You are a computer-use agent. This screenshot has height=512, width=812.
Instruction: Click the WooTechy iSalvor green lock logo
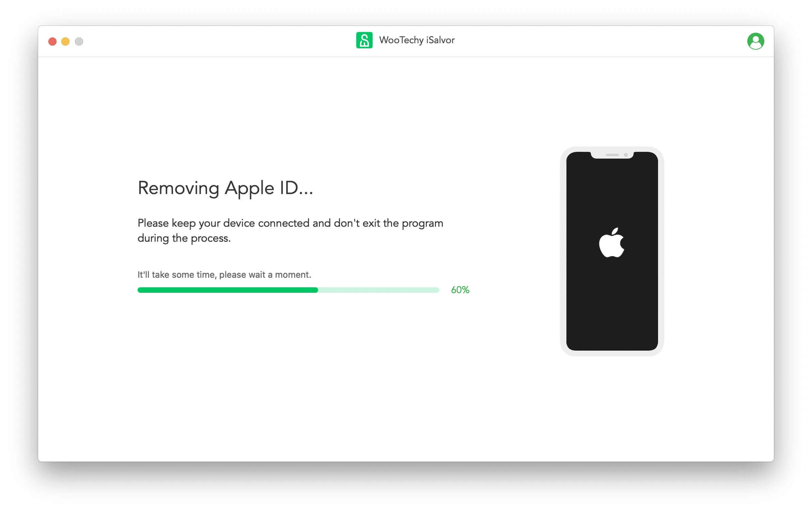[364, 40]
